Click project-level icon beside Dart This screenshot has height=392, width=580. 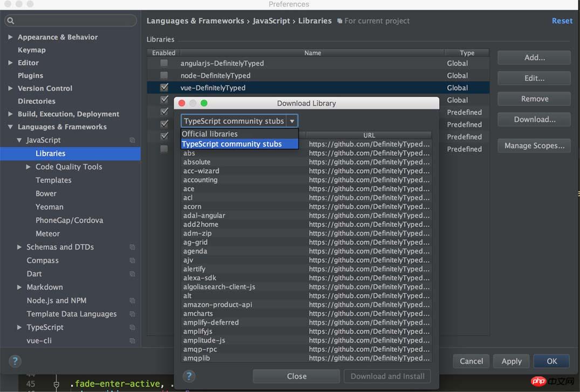click(132, 274)
